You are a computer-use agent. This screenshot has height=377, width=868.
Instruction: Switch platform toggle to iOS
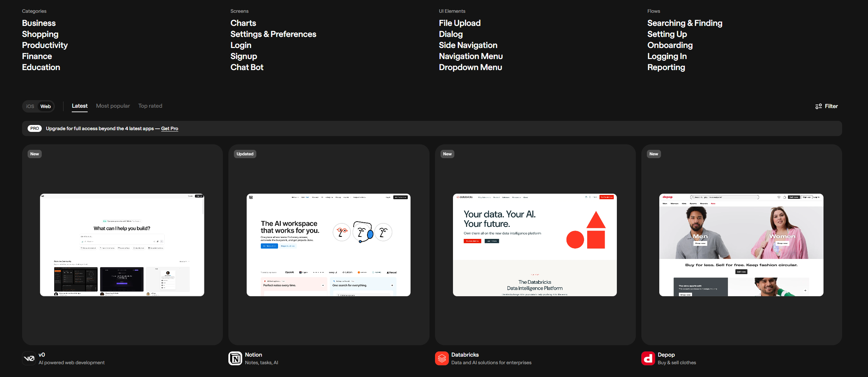click(x=30, y=106)
